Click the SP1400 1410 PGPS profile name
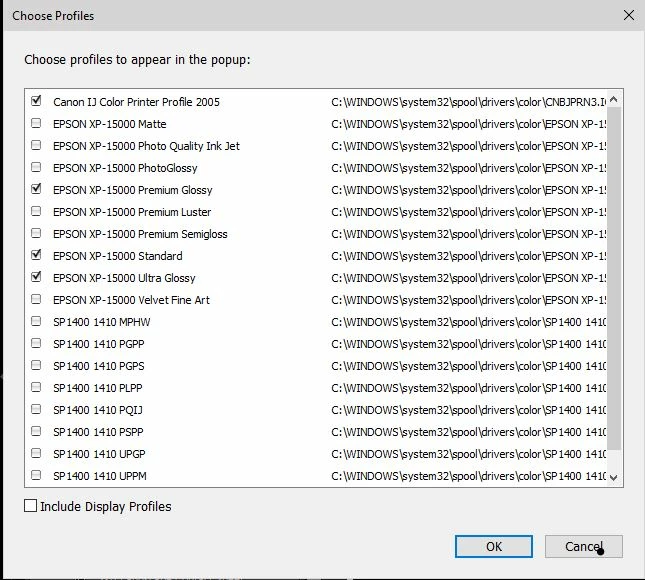The width and height of the screenshot is (645, 580). [x=99, y=366]
